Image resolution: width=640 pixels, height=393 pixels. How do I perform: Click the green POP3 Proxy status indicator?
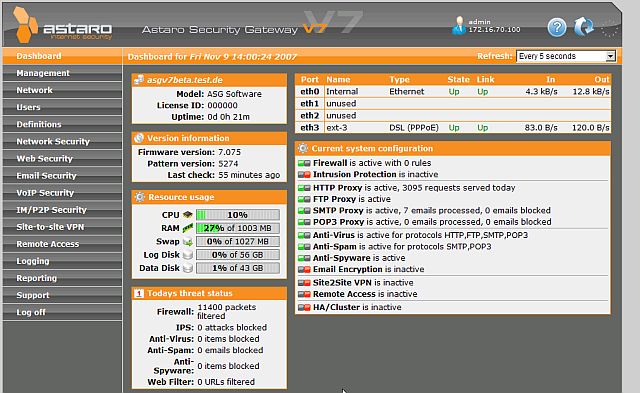click(304, 222)
